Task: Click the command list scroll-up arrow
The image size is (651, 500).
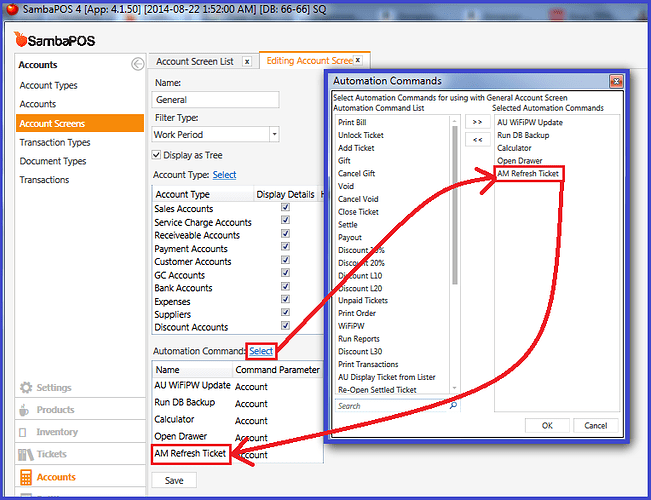Action: pos(455,121)
